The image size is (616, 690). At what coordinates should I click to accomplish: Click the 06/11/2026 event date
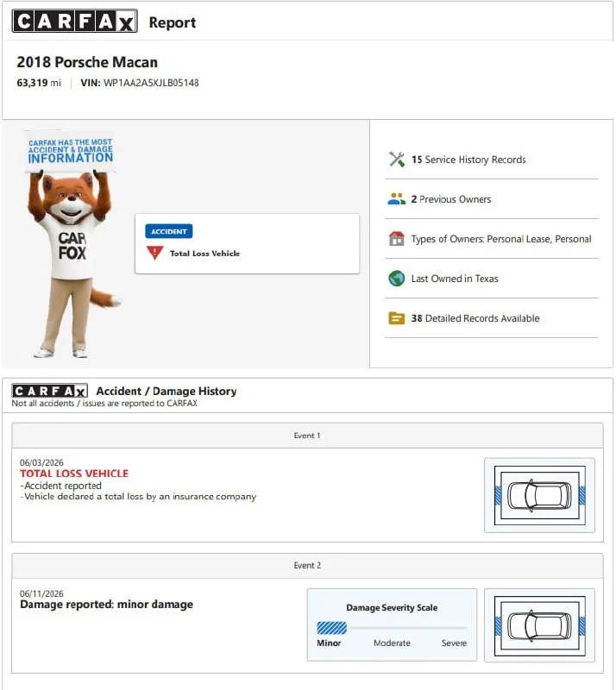pyautogui.click(x=41, y=593)
